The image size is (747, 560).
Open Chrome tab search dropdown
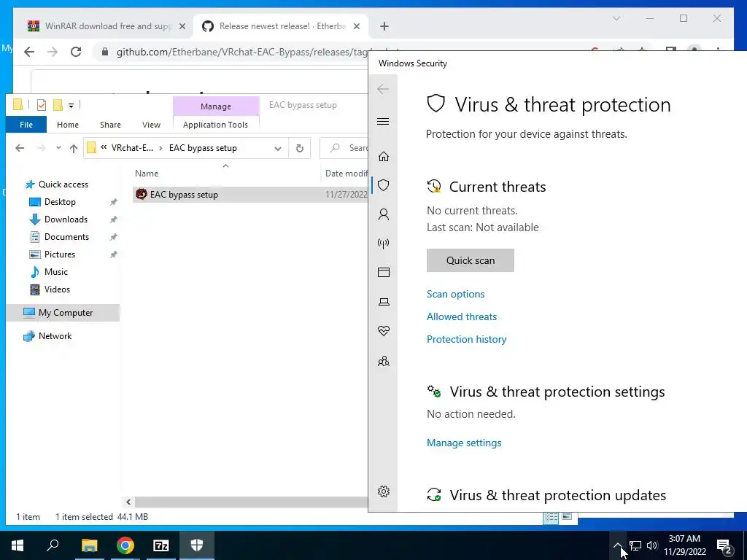616,18
